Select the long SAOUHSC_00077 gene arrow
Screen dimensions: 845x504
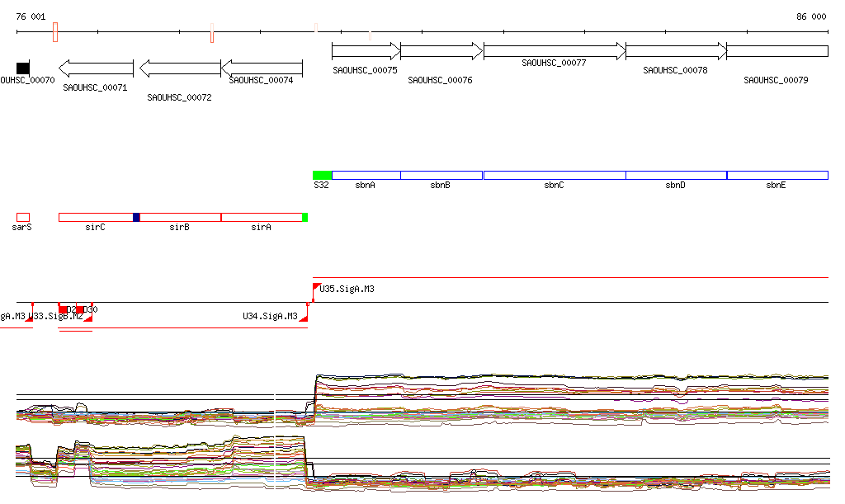[555, 52]
